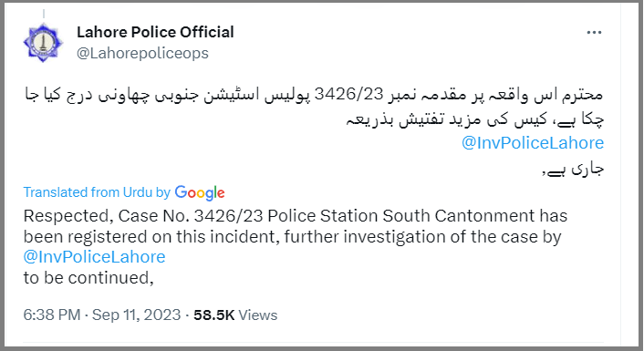The height and width of the screenshot is (351, 644).
Task: Click the Sep 11, 2023 date
Action: coord(136,315)
